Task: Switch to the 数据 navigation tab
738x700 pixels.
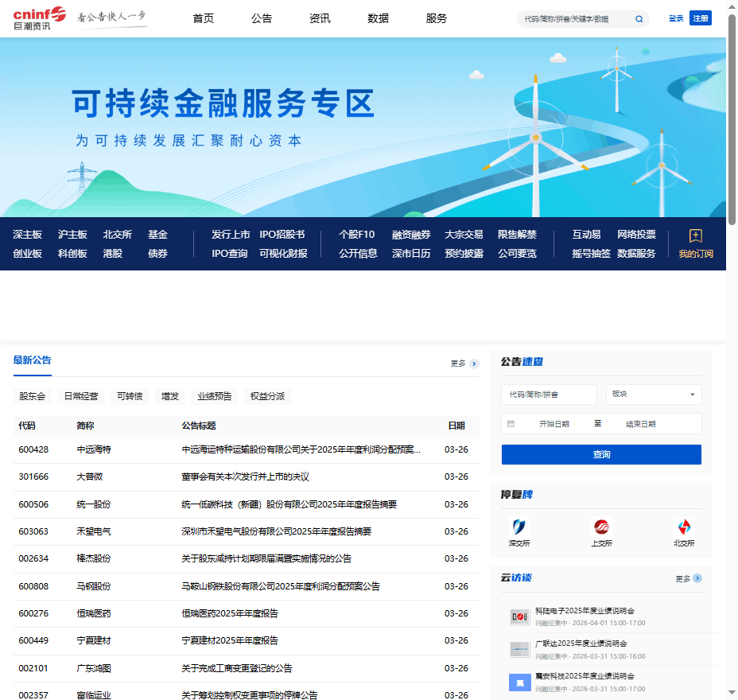Action: click(x=378, y=18)
